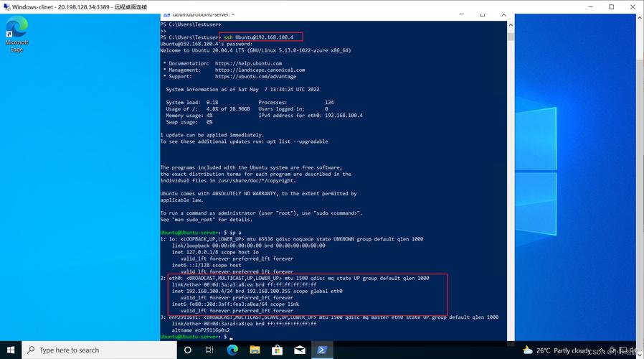This screenshot has width=644, height=359.
Task: Close the remote desktop connection window
Action: (633, 7)
